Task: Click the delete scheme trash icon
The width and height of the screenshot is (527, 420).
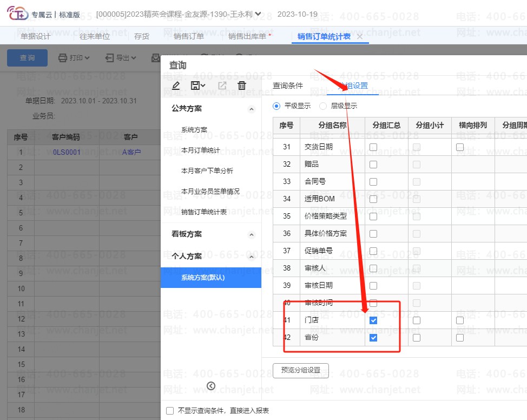Action: [242, 86]
